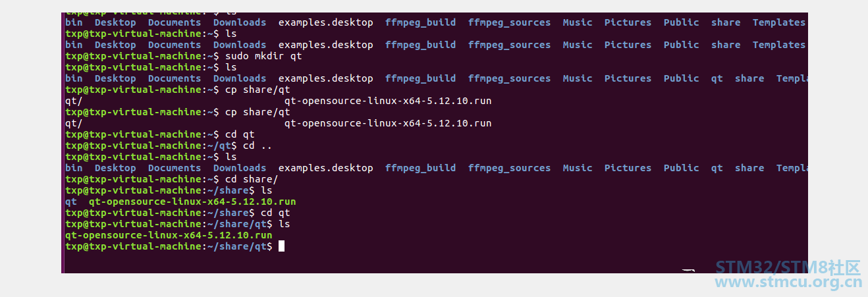Click the 'cd share/' command text
This screenshot has height=297, width=868.
[x=252, y=179]
